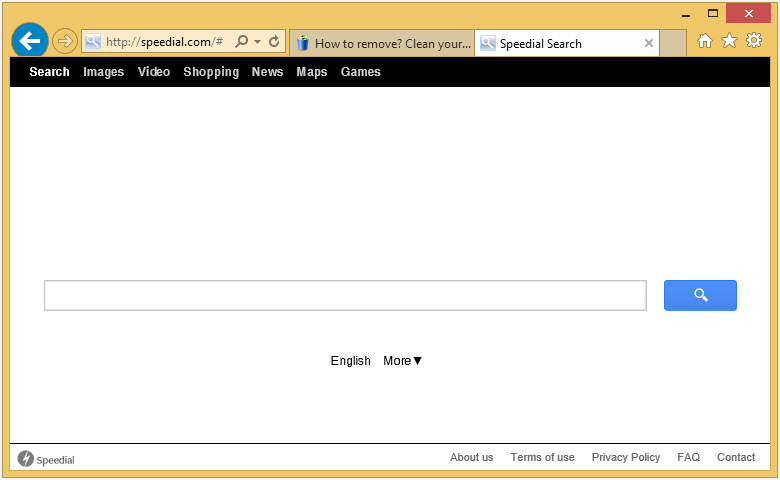This screenshot has height=480, width=780.
Task: Expand the address bar dropdown arrow
Action: tap(257, 42)
